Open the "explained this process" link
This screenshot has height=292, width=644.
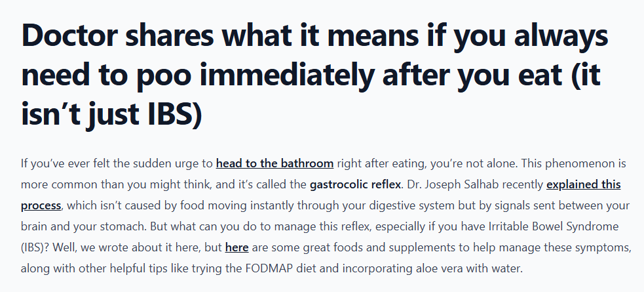pos(583,184)
